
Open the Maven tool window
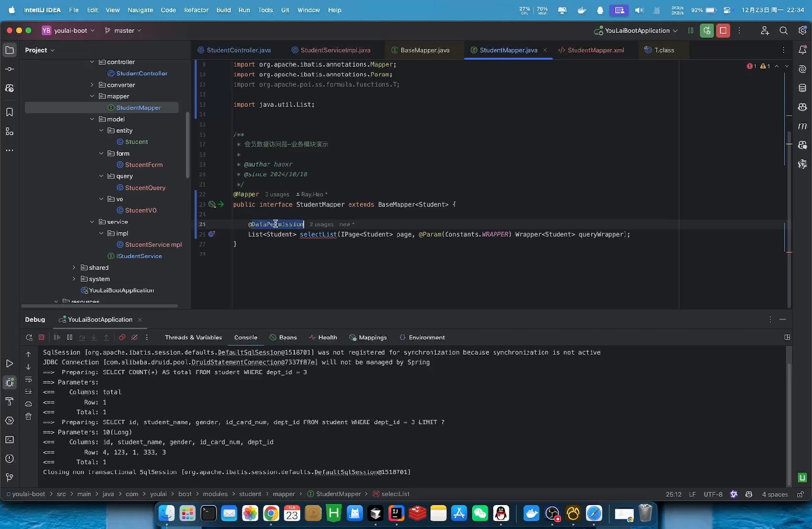coord(802,126)
